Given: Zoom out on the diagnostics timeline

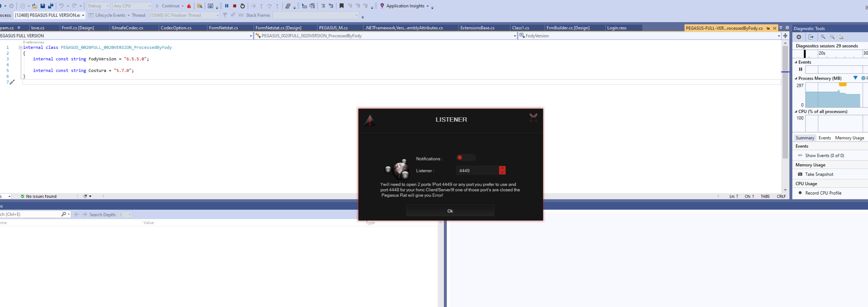Looking at the screenshot, I should point(832,37).
